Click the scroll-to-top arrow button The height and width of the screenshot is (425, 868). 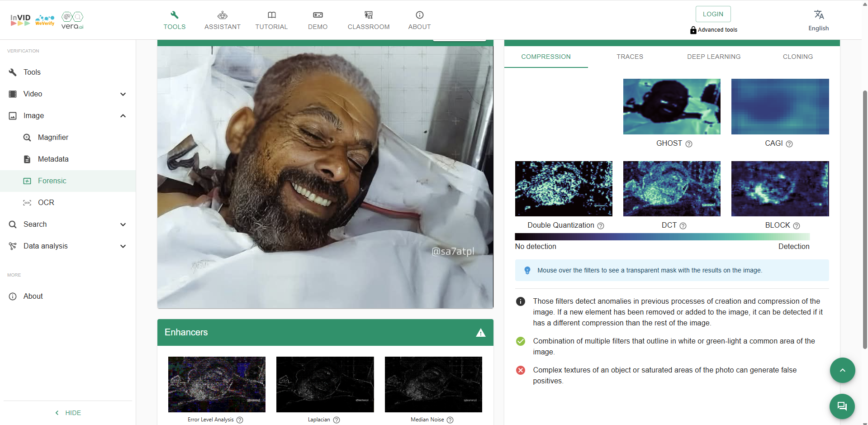point(842,370)
